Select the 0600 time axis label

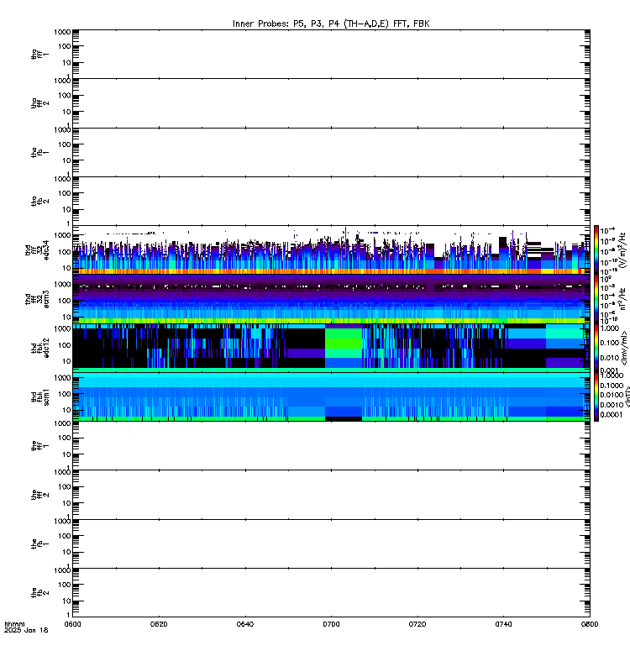72,624
